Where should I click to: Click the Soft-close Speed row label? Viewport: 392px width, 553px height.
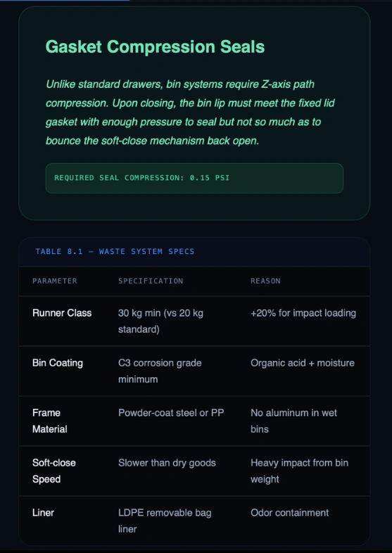point(54,471)
